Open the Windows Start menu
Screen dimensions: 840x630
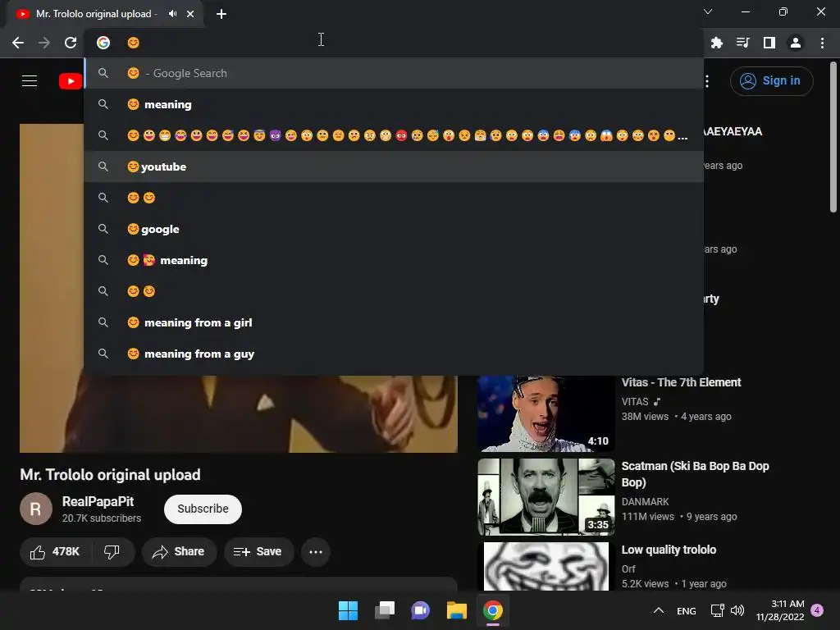click(x=348, y=610)
